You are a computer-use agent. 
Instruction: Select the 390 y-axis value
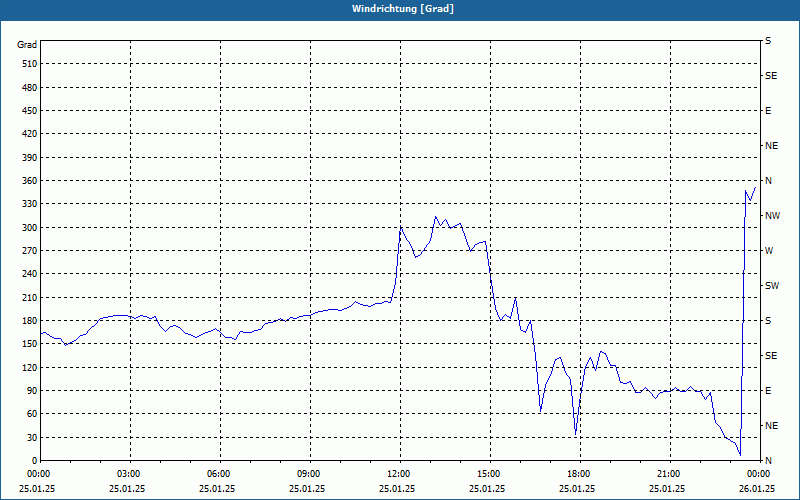(30, 158)
